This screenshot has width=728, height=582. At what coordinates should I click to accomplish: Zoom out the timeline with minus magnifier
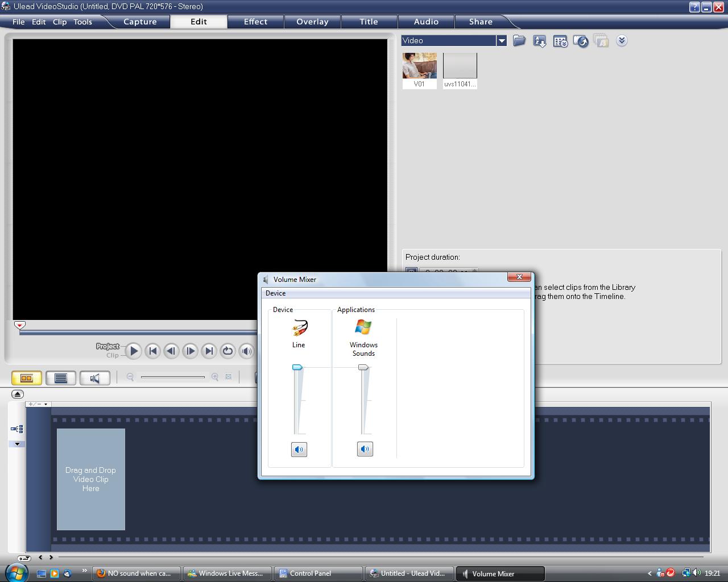tap(130, 377)
